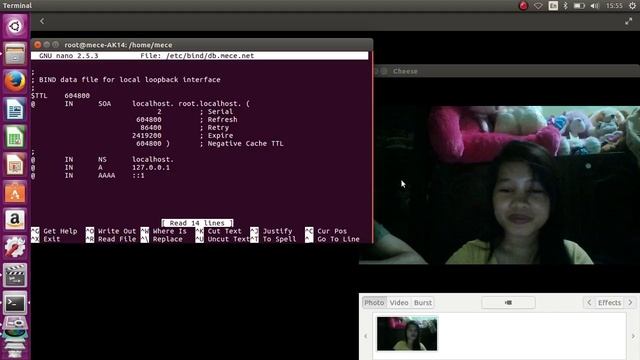Open the Bluetooth indicator menu
Viewport: 640px width, 360px height.
[565, 6]
